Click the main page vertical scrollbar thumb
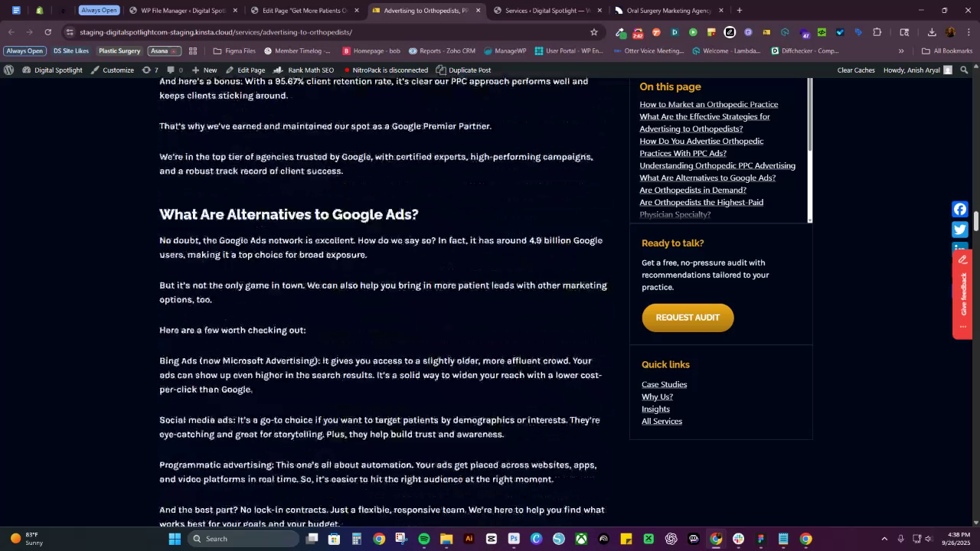The height and width of the screenshot is (551, 980). [976, 222]
